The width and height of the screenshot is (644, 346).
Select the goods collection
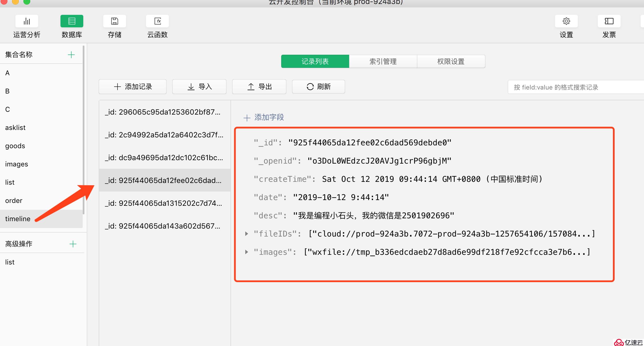[x=41, y=146]
